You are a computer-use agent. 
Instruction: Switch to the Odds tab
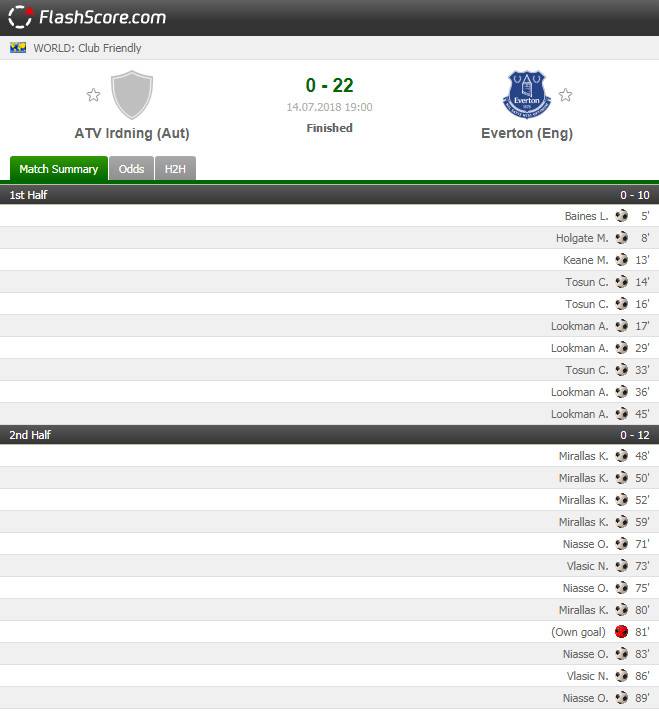(131, 169)
